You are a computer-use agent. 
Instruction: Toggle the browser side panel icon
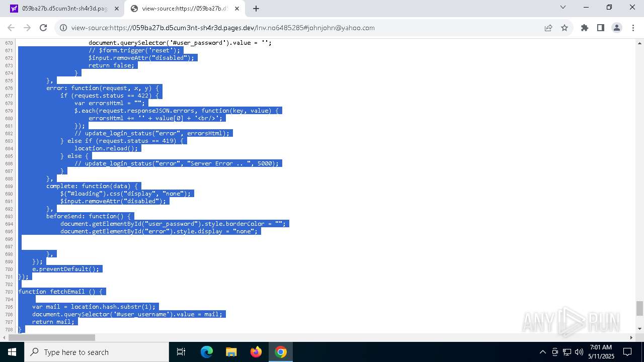click(601, 28)
